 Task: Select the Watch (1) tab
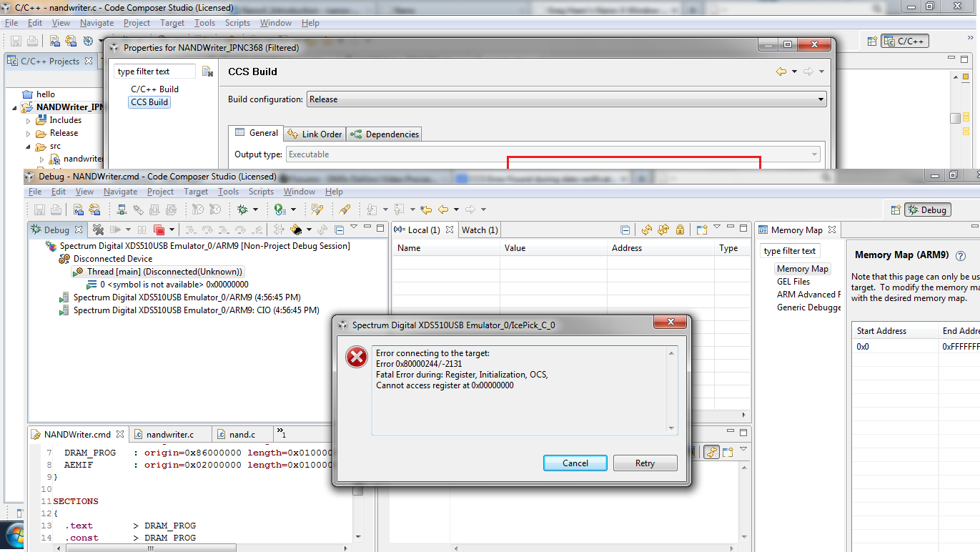[480, 230]
